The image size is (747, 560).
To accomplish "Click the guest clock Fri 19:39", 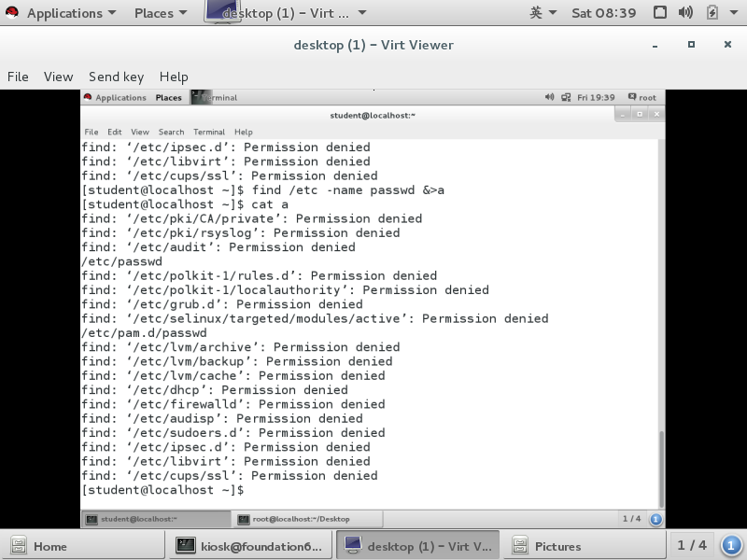I will click(596, 98).
